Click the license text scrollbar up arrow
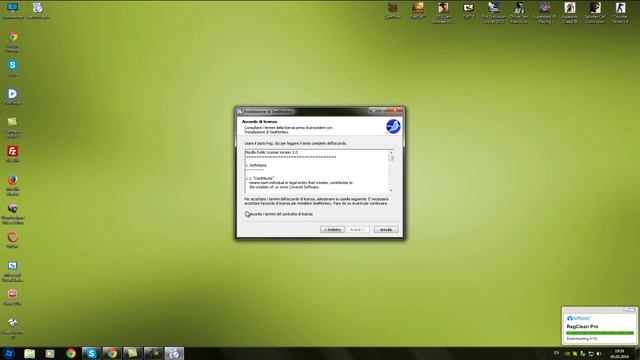 tap(391, 152)
